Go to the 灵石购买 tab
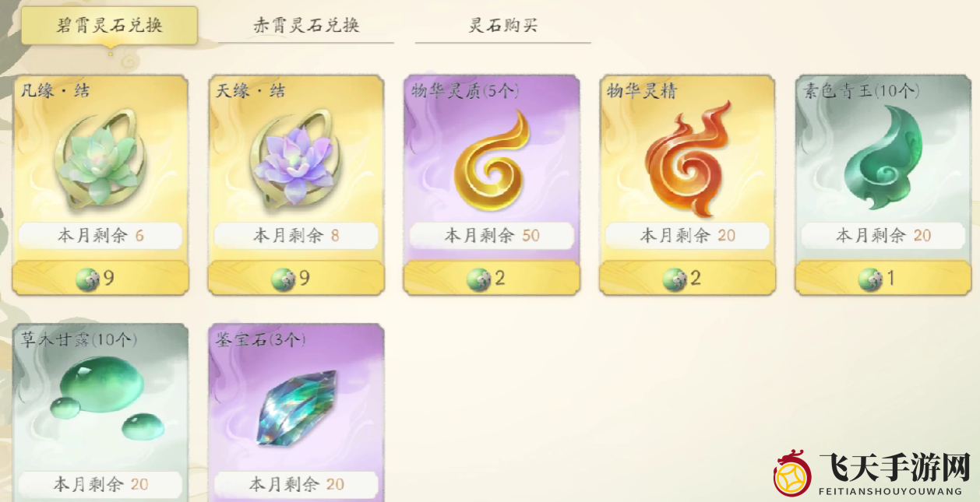Image resolution: width=980 pixels, height=502 pixels. pos(503,25)
